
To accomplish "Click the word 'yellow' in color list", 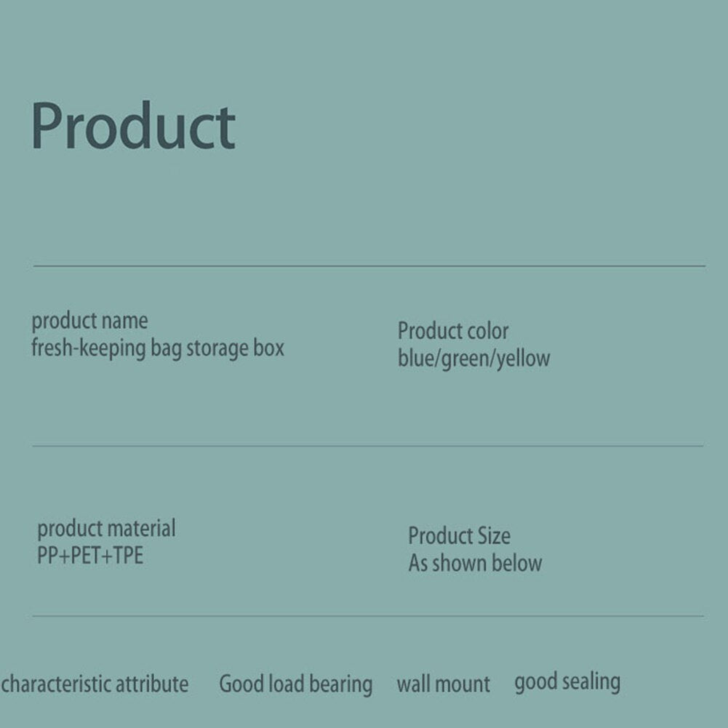I will pos(523,359).
